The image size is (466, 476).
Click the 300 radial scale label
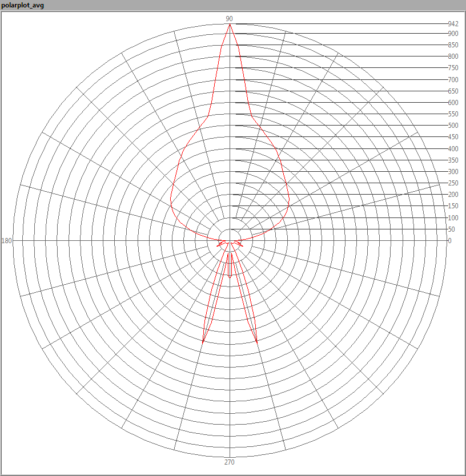click(453, 172)
